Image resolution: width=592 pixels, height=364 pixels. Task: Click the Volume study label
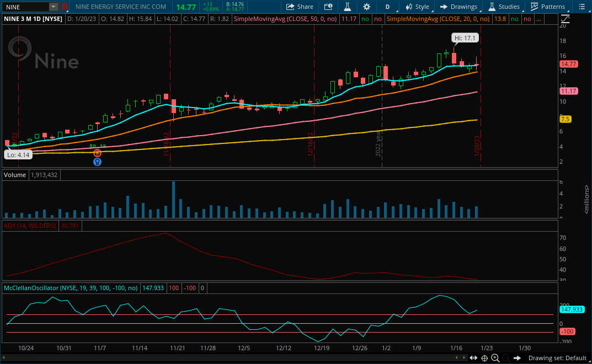15,175
